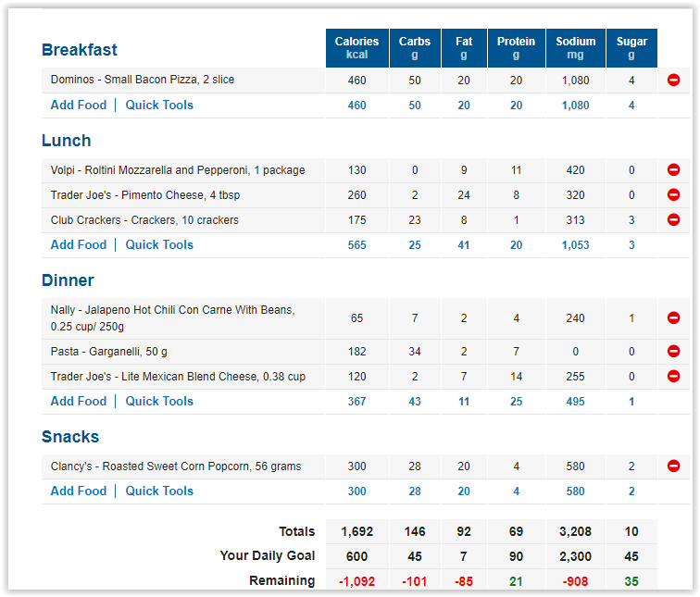Viewport: 700px width, 597px height.
Task: Delete the Club Crackers entry
Action: pyautogui.click(x=673, y=220)
